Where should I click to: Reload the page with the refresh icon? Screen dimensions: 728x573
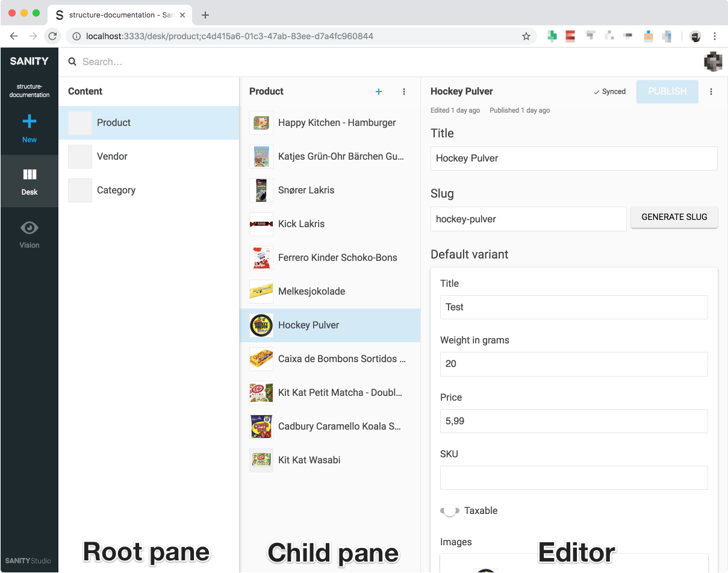coord(52,36)
